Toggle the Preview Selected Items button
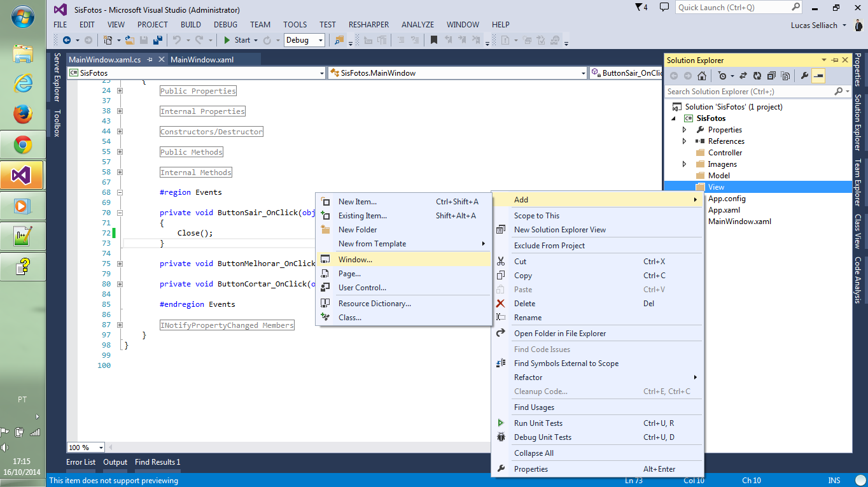Viewport: 868px width, 487px height. coord(818,76)
